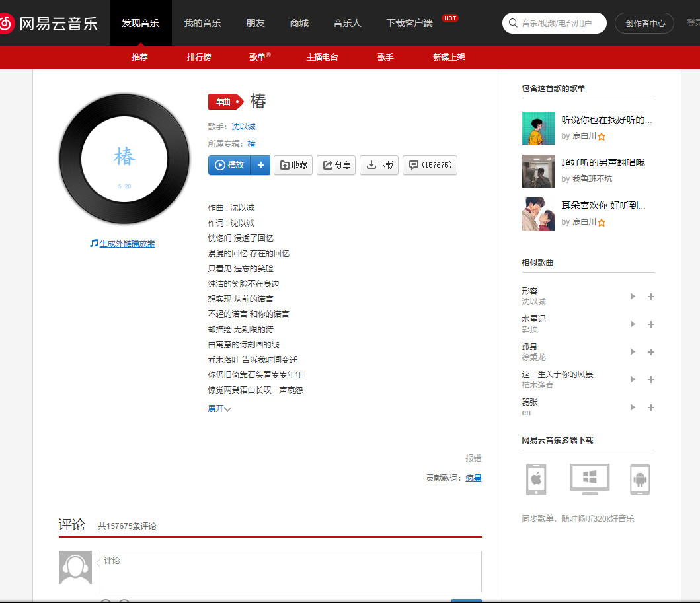This screenshot has height=603, width=700.
Task: Play similar song 嚣张
Action: coord(633,407)
